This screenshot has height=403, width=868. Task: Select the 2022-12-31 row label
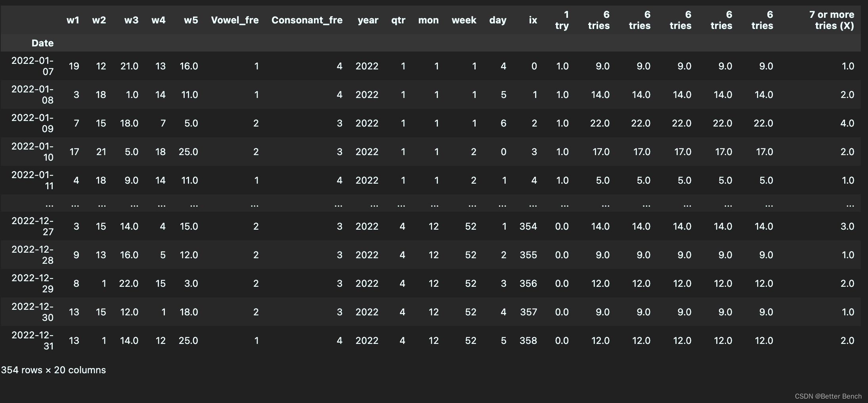click(33, 340)
